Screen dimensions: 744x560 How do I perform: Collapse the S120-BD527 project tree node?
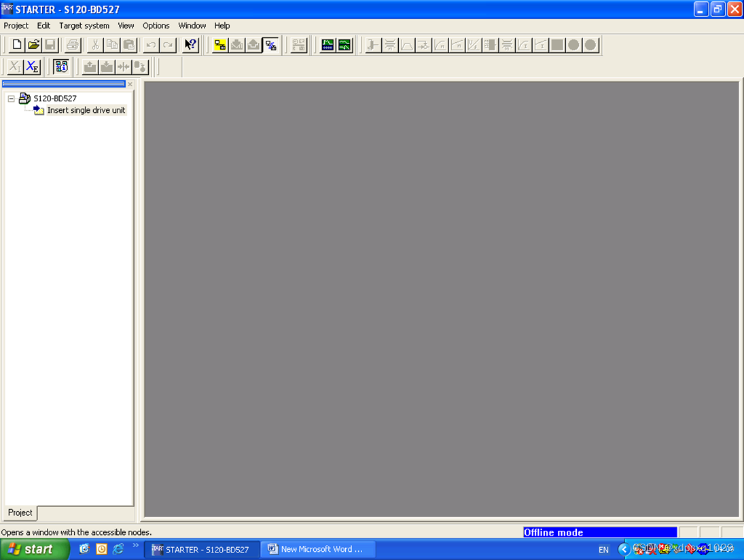coord(11,99)
